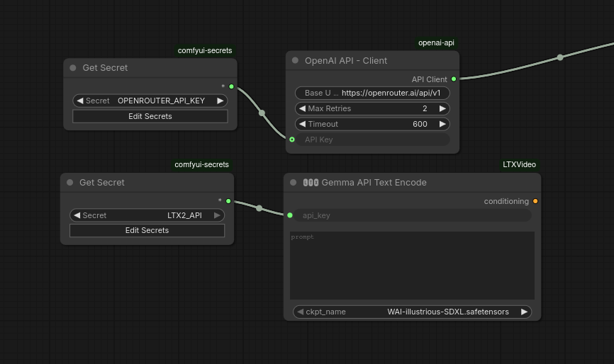Click the OPENROUTER_API_KEY node output socket

(231, 86)
